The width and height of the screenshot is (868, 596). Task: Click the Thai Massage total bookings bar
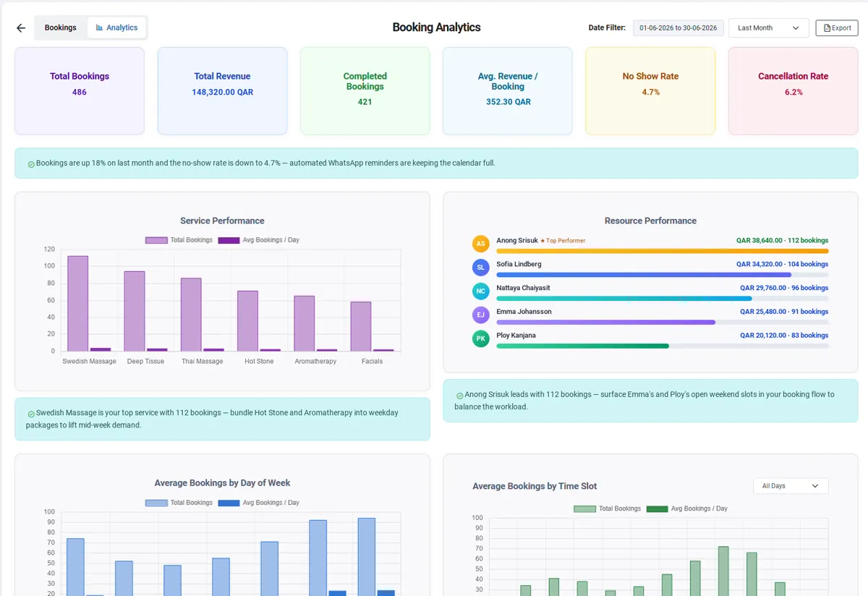tap(191, 315)
